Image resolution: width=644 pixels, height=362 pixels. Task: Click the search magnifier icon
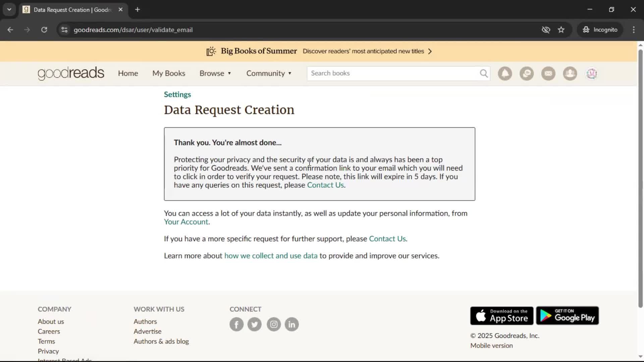click(x=484, y=73)
